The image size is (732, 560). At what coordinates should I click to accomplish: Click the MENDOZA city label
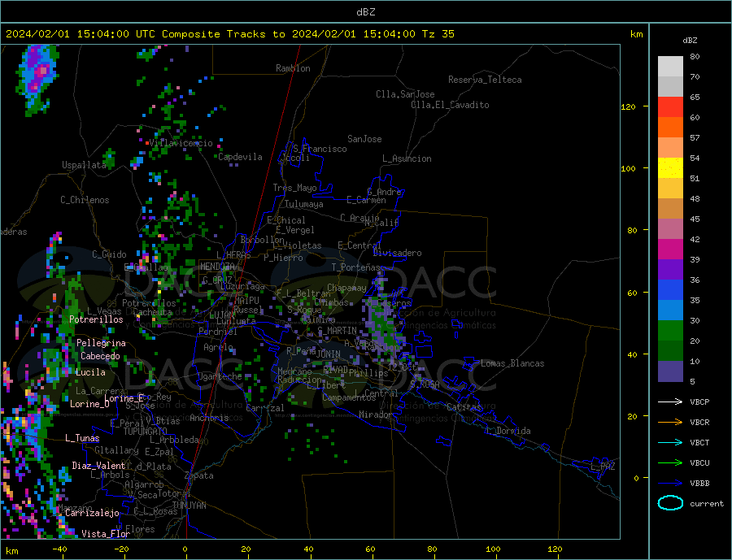pyautogui.click(x=218, y=266)
